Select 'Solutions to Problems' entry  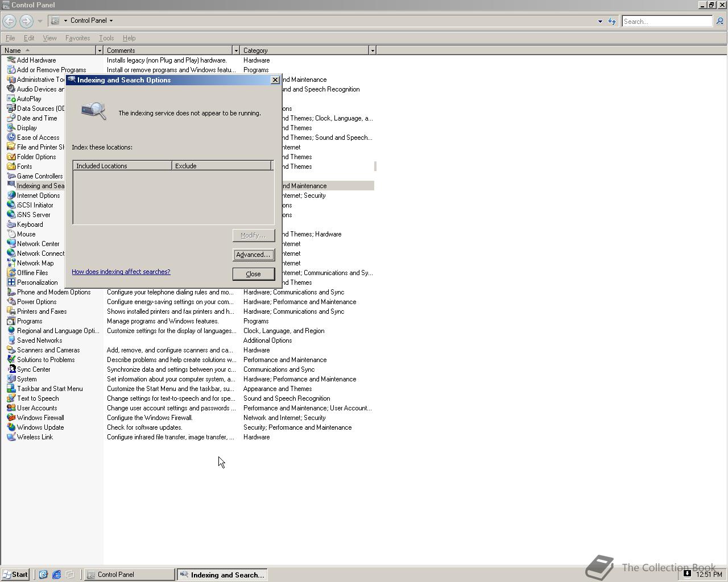click(45, 360)
